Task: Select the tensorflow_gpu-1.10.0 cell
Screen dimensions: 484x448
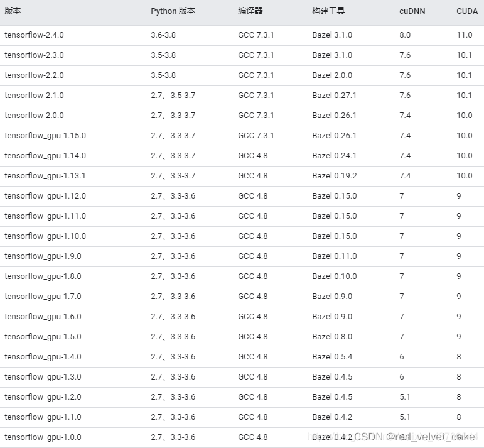Action: [x=45, y=236]
